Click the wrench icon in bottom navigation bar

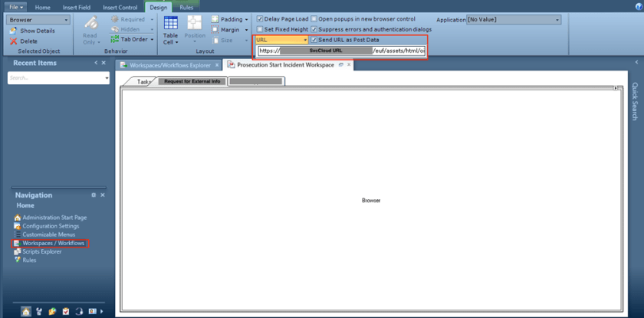(39, 311)
